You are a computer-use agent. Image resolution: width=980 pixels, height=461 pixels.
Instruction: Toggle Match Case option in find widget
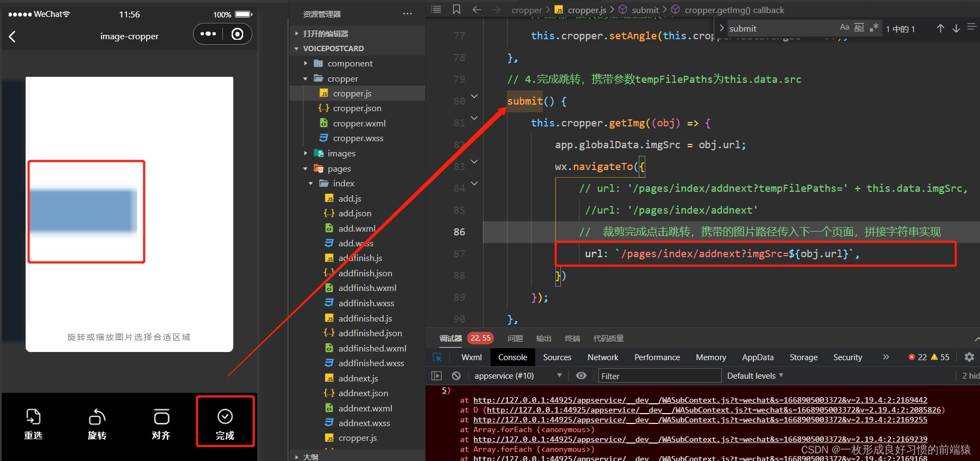[844, 27]
